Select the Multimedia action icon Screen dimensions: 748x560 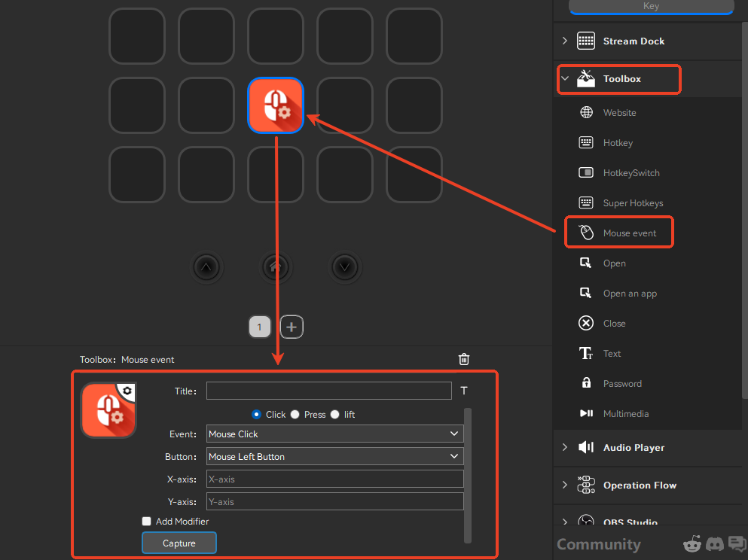585,413
